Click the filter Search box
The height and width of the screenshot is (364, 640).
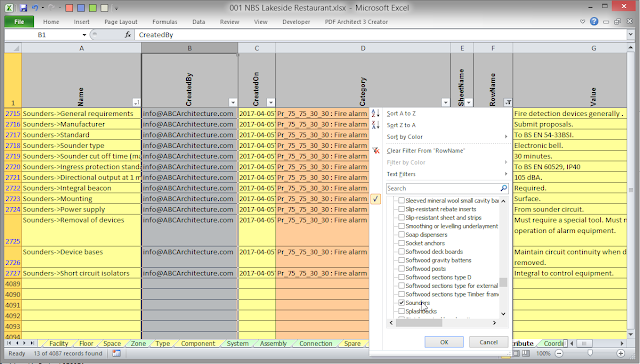(x=442, y=188)
